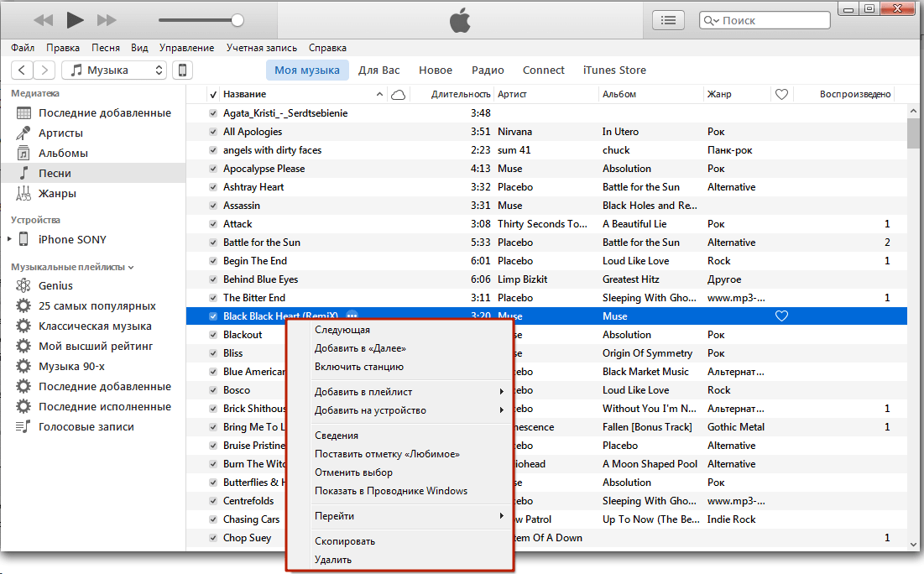Screen dimensions: 924x574
Task: Uncheck the Apocalypse Please song checkbox
Action: tap(212, 169)
